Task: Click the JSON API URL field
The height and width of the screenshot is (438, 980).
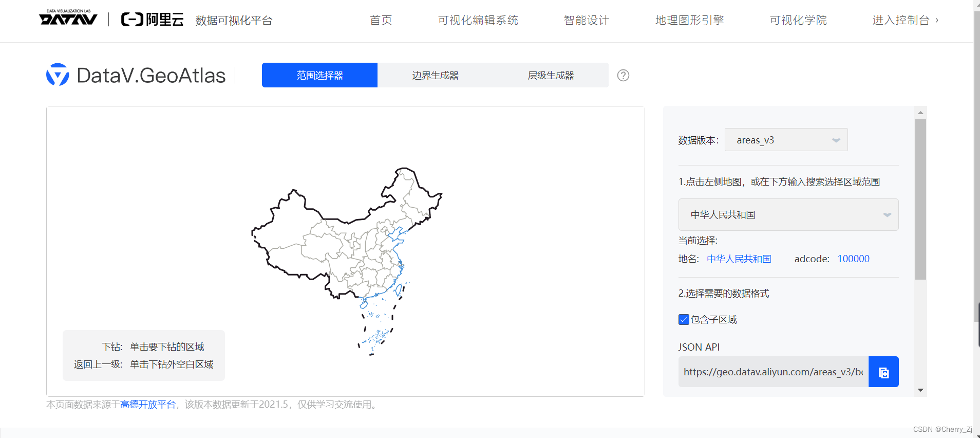Action: (774, 372)
